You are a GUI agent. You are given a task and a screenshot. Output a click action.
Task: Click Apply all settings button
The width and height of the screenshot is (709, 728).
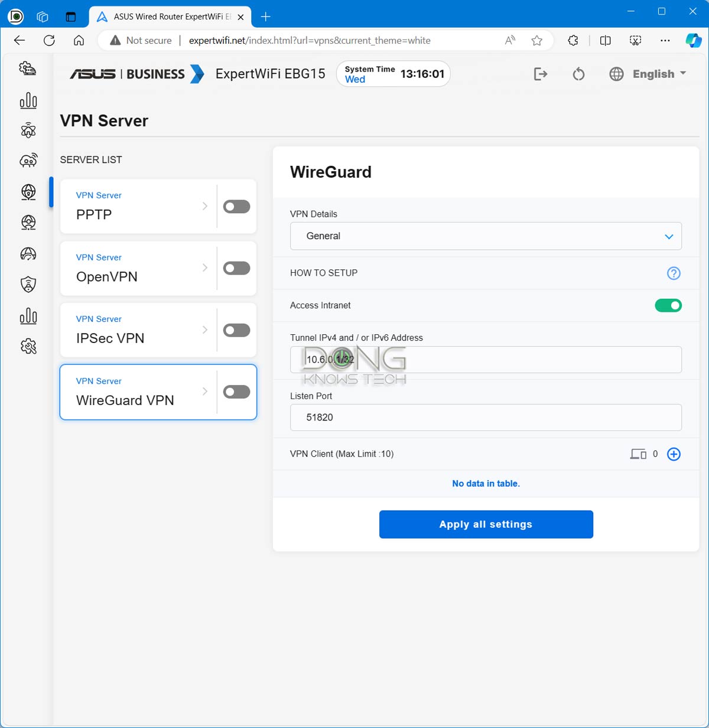486,524
